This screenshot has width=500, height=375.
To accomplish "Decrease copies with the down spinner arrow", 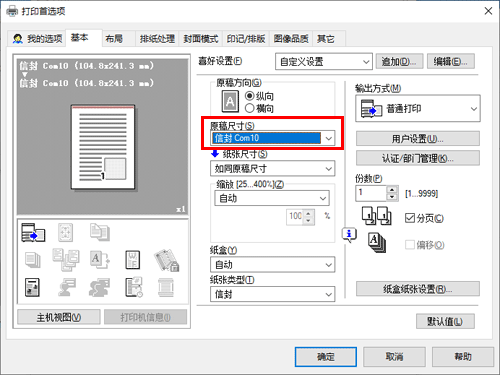I will pos(392,197).
